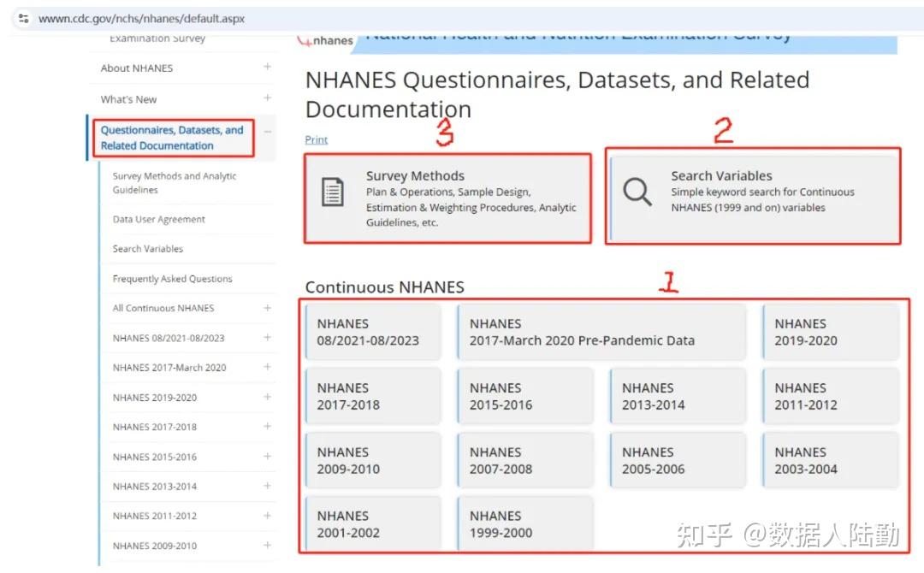Click the Print link
Screen dimensions: 924x573
tap(316, 139)
